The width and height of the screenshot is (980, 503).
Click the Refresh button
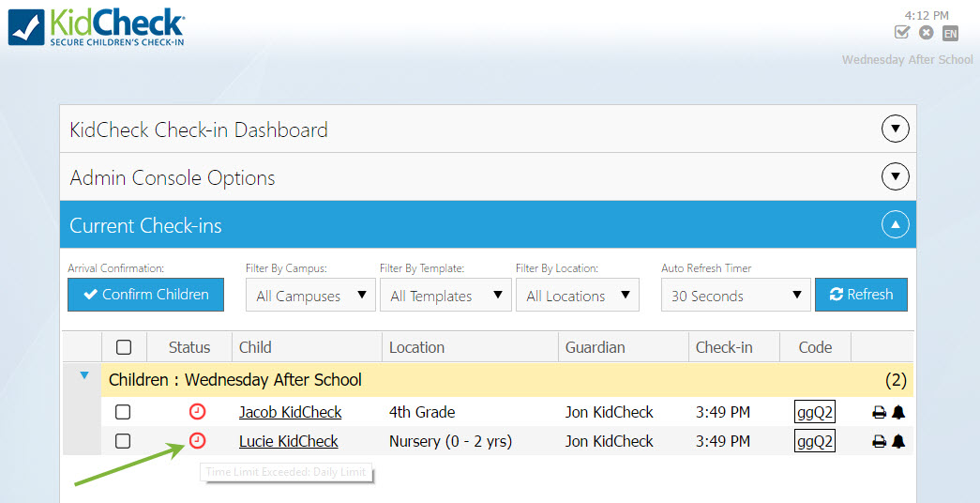[x=861, y=295]
